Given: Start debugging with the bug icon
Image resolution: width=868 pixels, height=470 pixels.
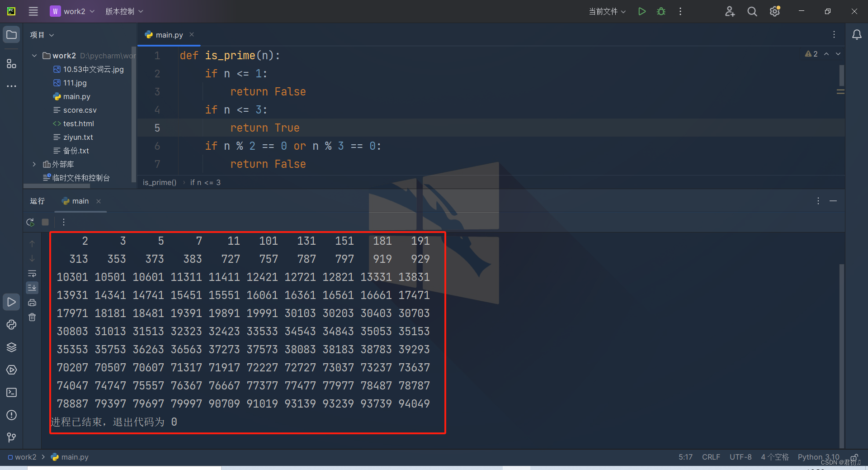Looking at the screenshot, I should coord(661,11).
